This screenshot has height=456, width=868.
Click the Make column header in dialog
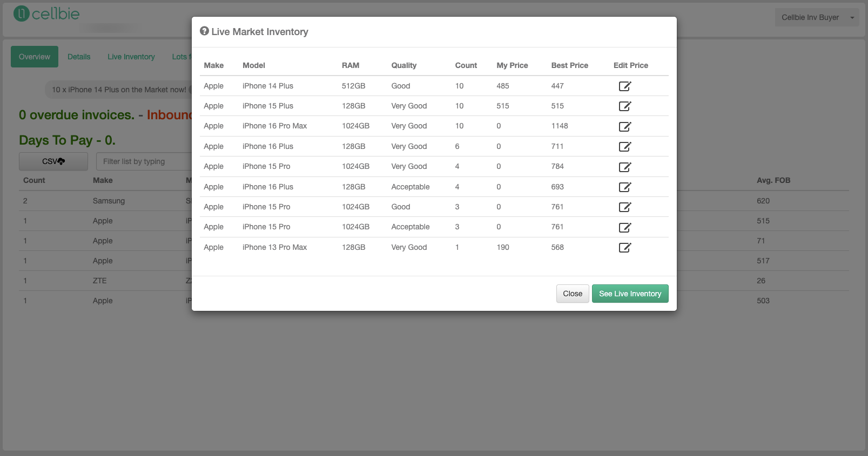coord(213,65)
